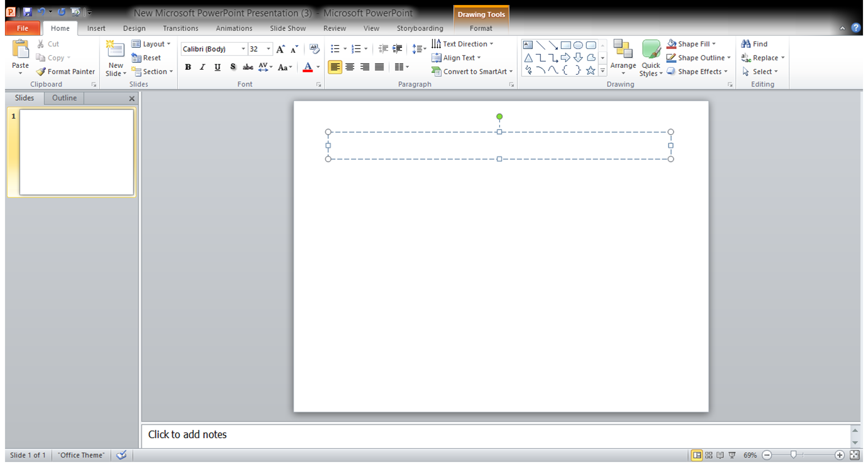Image resolution: width=868 pixels, height=467 pixels.
Task: Increase list indent level
Action: pyautogui.click(x=398, y=49)
